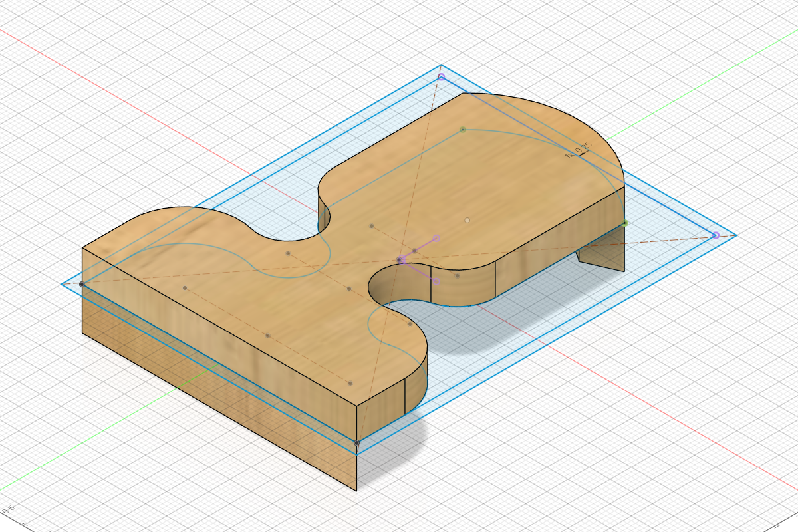This screenshot has height=532, width=798.
Task: Select the upper purple handle circle near the origin
Action: pos(437,238)
